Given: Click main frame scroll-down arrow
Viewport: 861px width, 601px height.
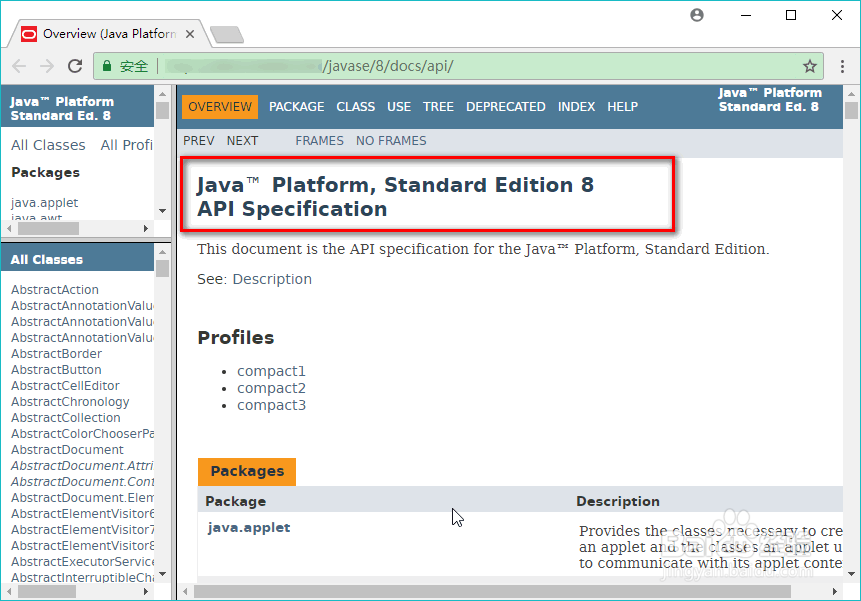Looking at the screenshot, I should (851, 574).
